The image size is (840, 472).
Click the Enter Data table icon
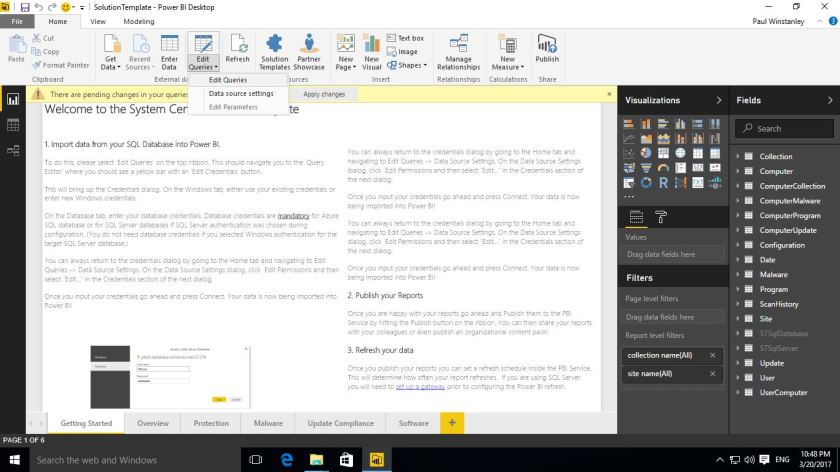point(170,48)
